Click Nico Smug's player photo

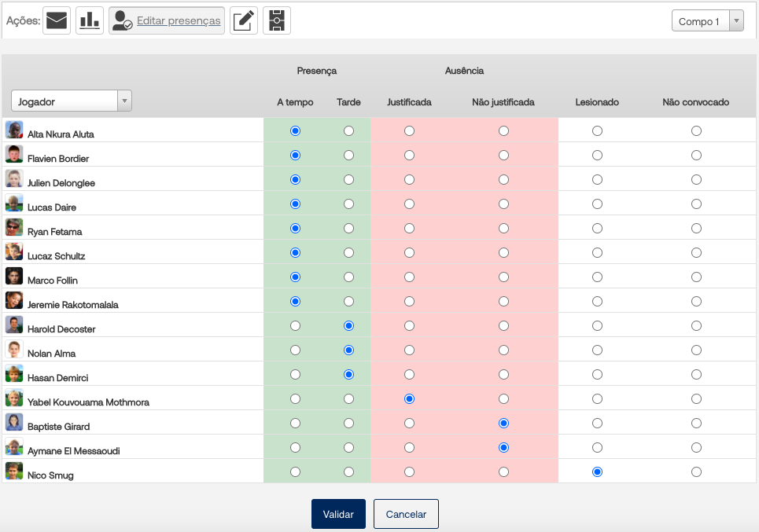click(x=14, y=471)
